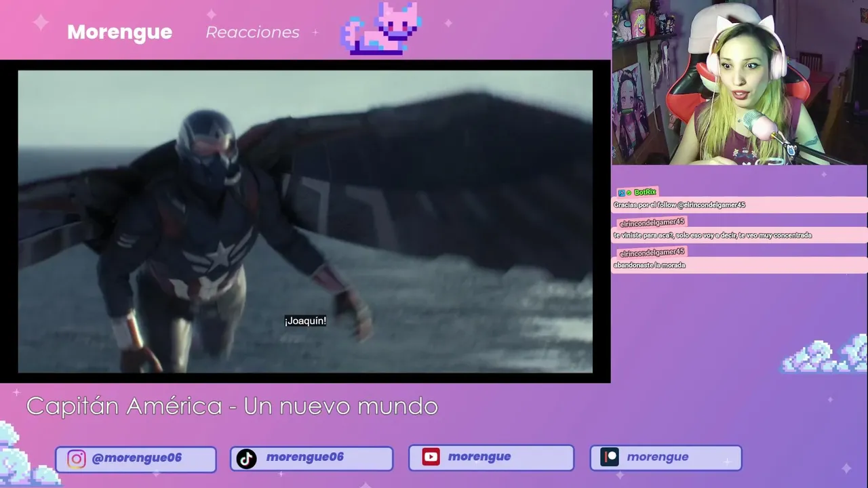Open the morengue06 TikTok handle
This screenshot has width=868, height=488.
tap(305, 457)
